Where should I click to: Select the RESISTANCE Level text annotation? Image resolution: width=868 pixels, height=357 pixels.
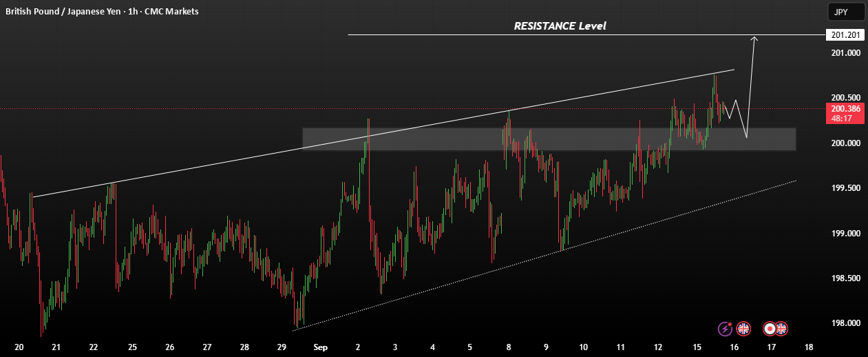point(560,25)
